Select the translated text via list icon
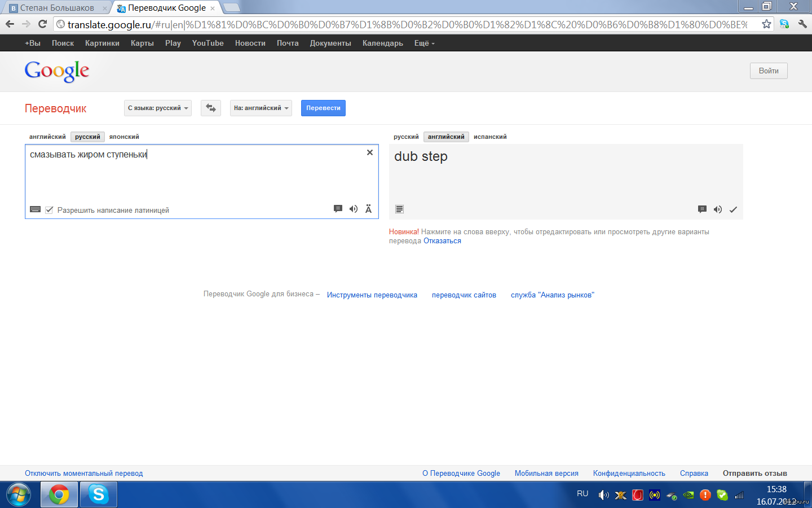Image resolution: width=812 pixels, height=508 pixels. 399,209
